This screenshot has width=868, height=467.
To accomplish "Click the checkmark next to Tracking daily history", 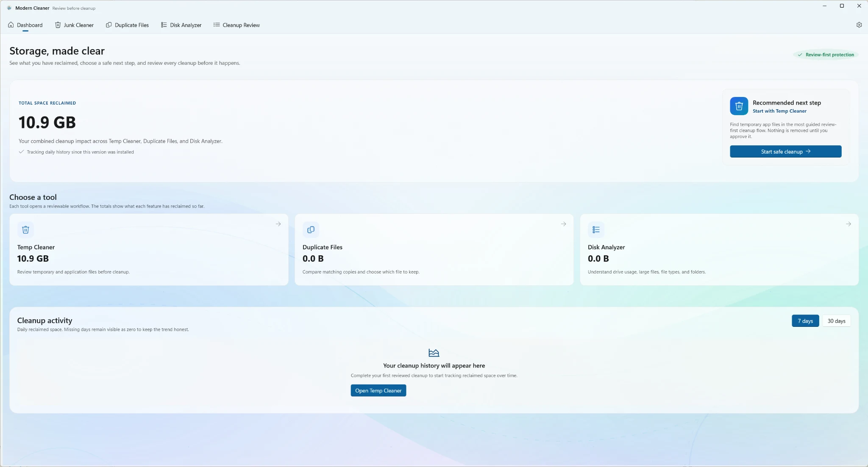I will (x=21, y=152).
